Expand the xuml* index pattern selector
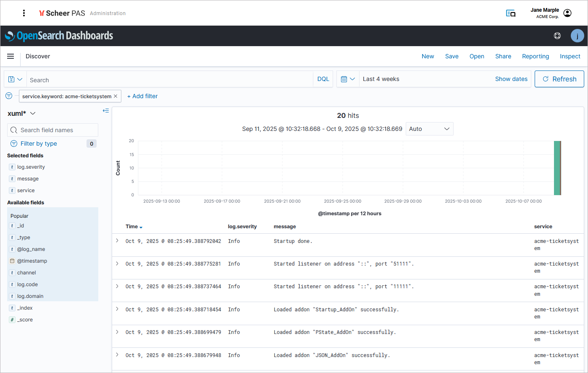The image size is (588, 373). click(x=22, y=113)
